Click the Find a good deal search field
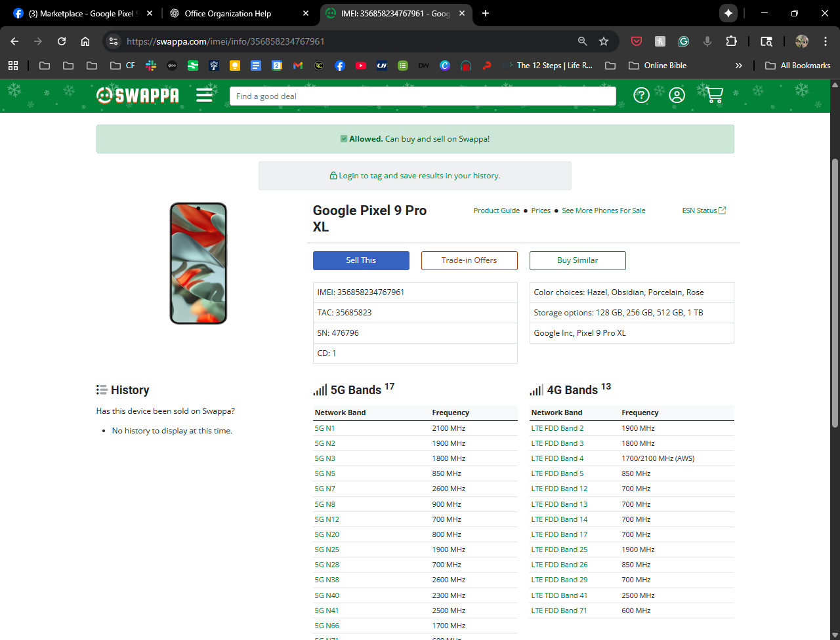The height and width of the screenshot is (640, 840). 423,96
